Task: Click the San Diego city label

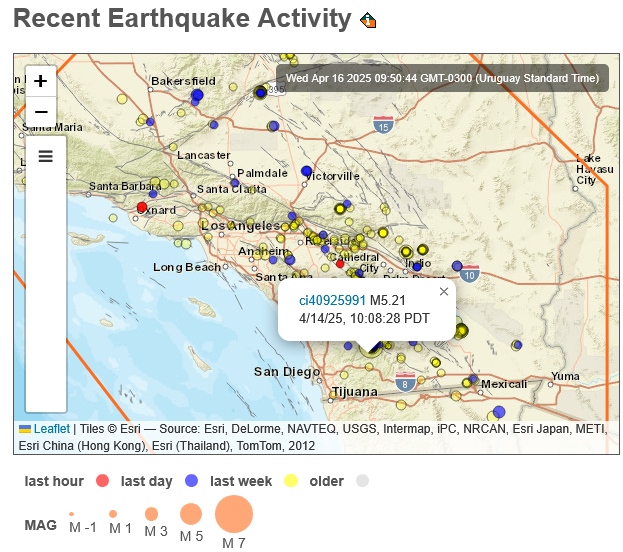Action: click(x=287, y=372)
